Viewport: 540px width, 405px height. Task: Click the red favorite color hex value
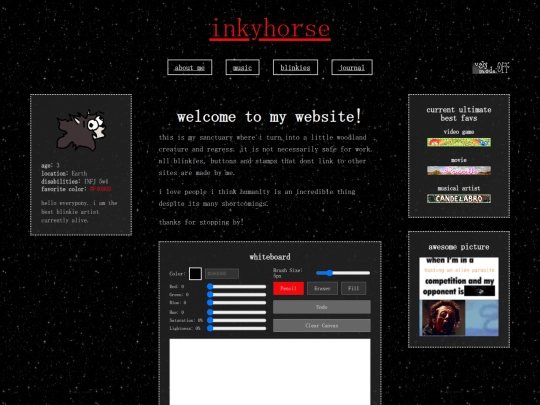click(101, 189)
